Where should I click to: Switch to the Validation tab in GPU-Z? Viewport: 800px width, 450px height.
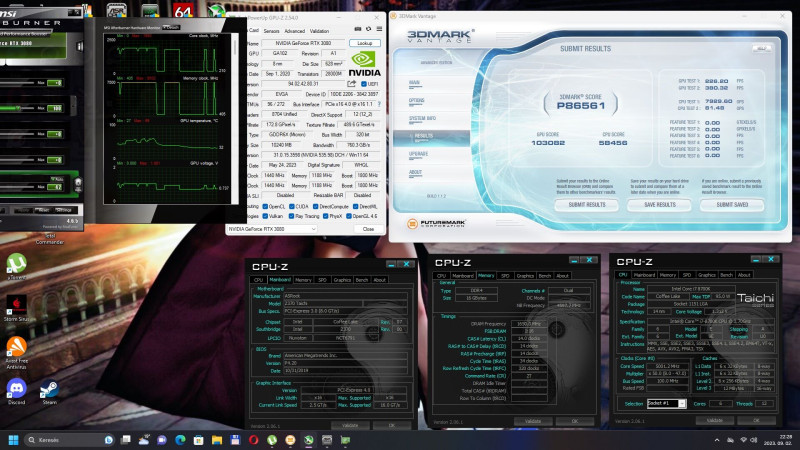click(x=319, y=31)
